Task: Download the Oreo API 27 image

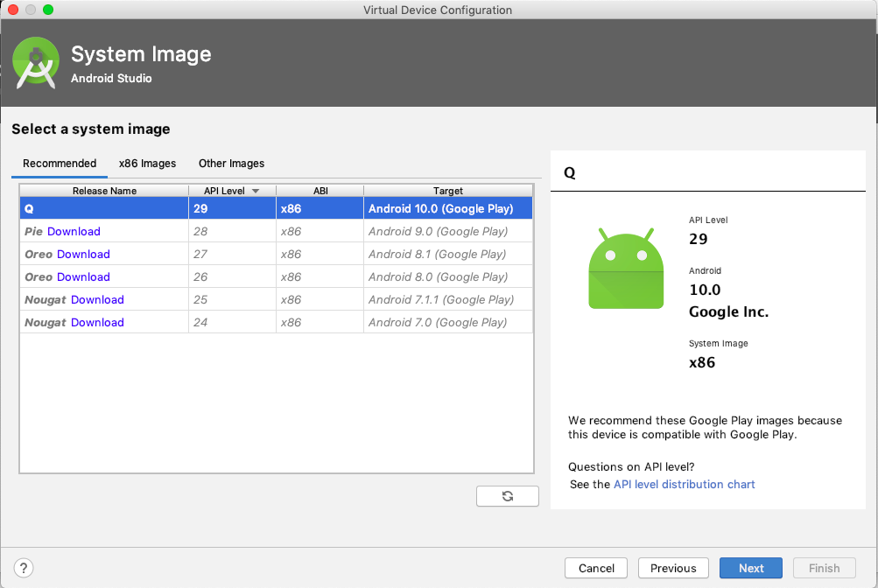Action: [x=83, y=254]
